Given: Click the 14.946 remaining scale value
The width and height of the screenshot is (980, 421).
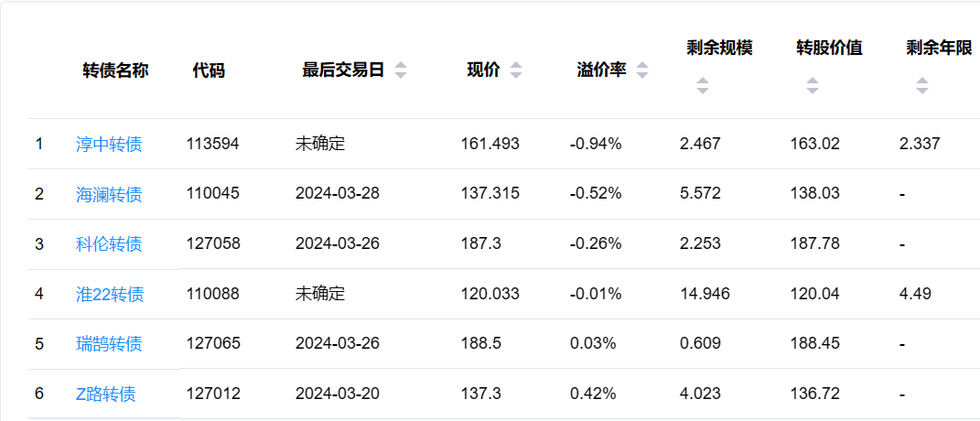Looking at the screenshot, I should point(705,294).
